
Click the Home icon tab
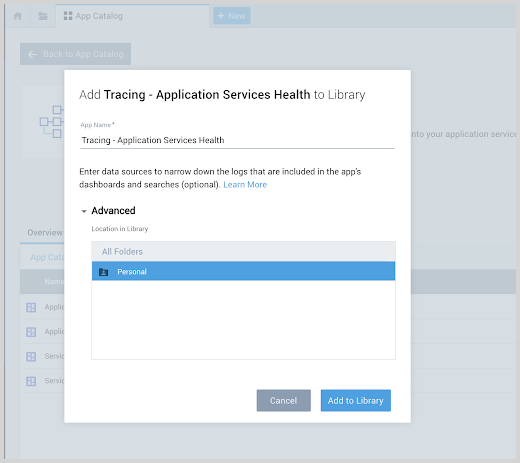point(18,16)
